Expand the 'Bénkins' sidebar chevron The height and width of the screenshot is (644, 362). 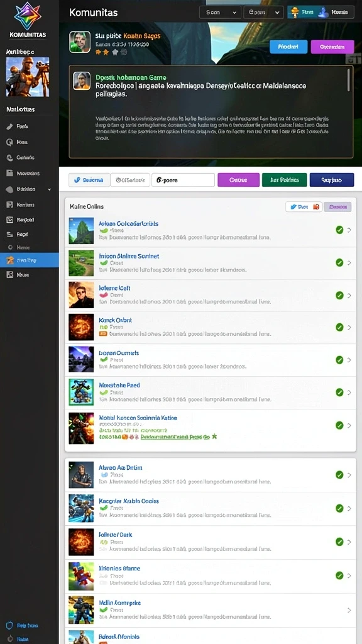(x=50, y=189)
